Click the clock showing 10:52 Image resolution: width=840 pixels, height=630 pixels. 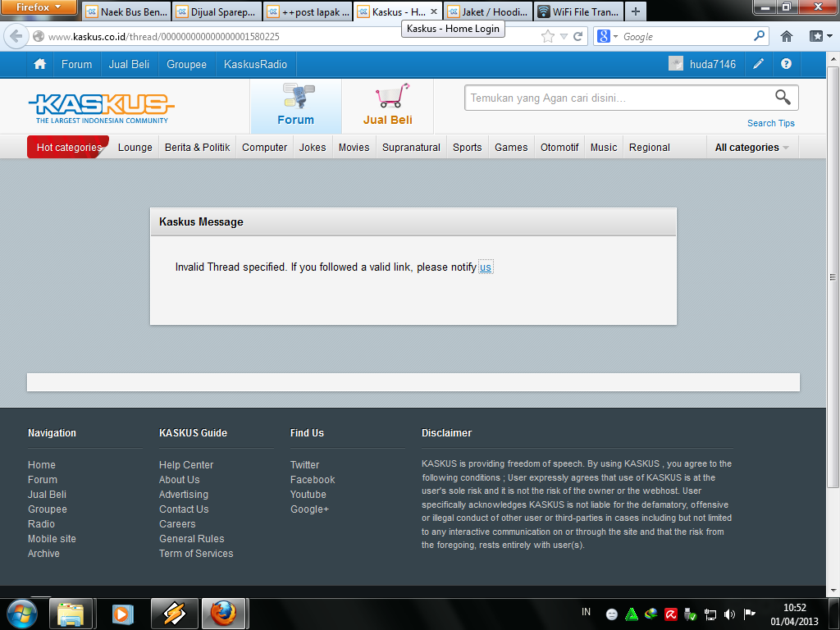coord(794,608)
